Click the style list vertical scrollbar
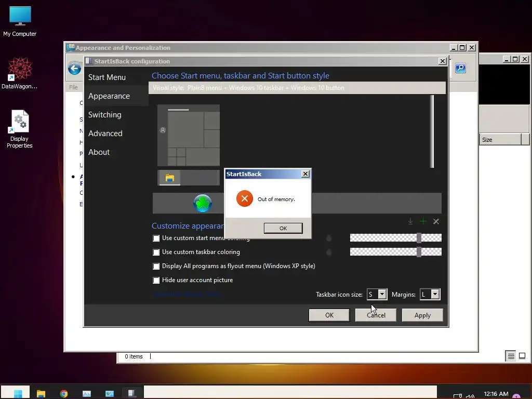Viewport: 532px width, 399px height. click(432, 131)
